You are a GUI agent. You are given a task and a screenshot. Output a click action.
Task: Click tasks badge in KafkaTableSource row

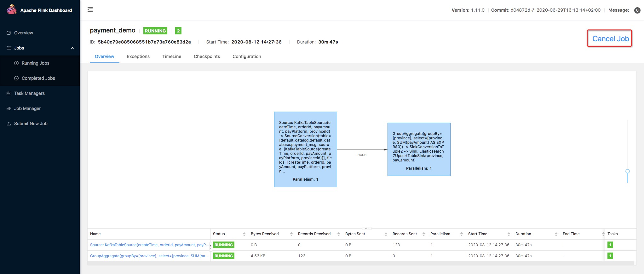[x=610, y=245]
